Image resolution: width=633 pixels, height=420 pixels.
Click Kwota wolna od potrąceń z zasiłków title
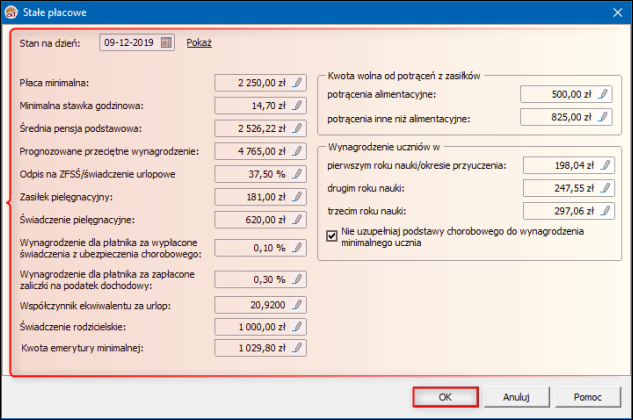tap(404, 76)
